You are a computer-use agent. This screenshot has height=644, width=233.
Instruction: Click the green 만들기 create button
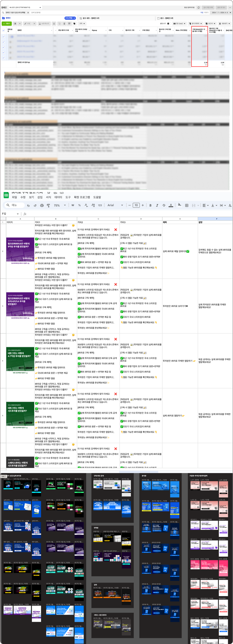pyautogui.click(x=7, y=24)
